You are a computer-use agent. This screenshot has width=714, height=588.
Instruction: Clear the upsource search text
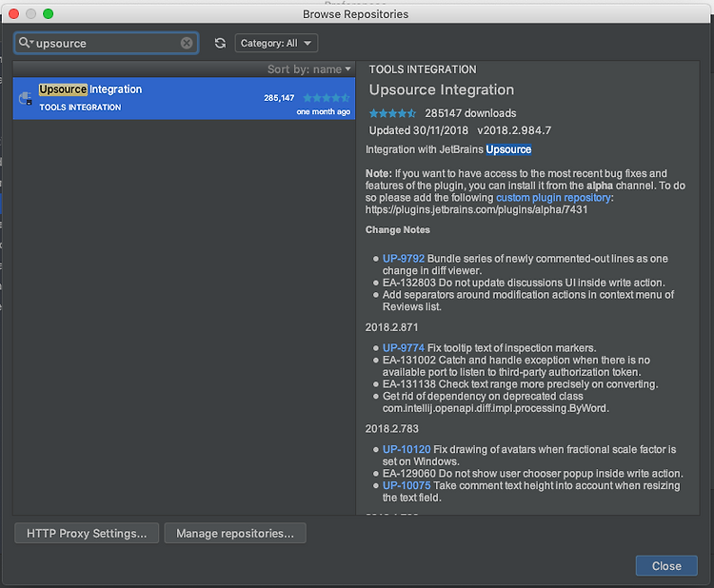[x=187, y=43]
